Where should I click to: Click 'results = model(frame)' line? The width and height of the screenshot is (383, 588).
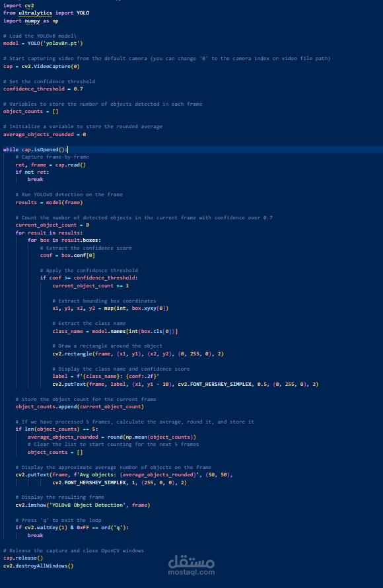click(x=49, y=203)
